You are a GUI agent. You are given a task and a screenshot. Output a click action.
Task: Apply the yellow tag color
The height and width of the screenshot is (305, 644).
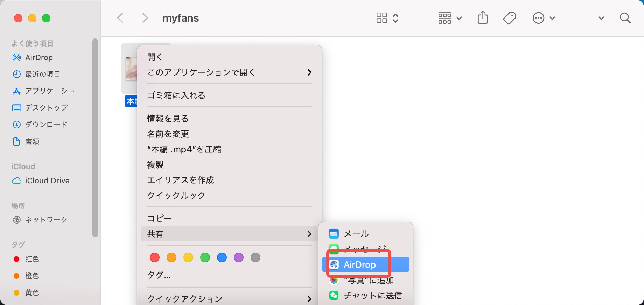tap(188, 258)
